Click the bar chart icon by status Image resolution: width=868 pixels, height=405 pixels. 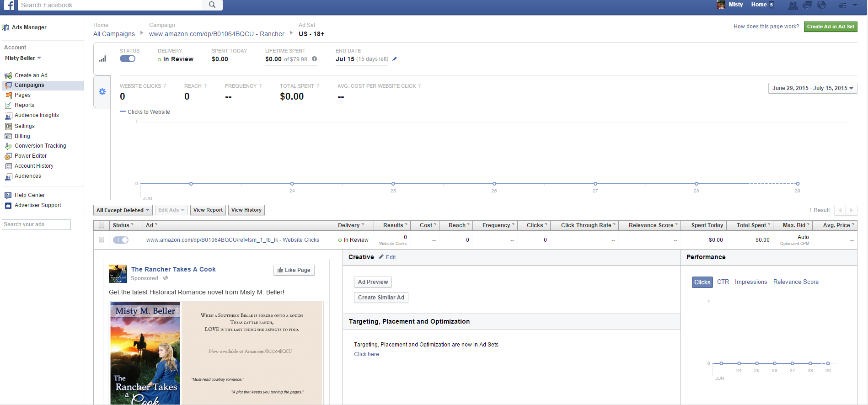tap(102, 59)
